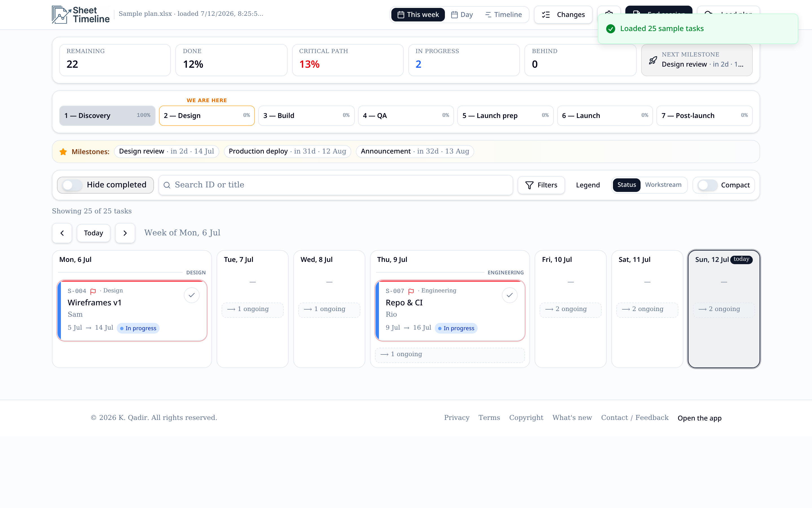Click the red flag icon on S-004

pos(93,291)
